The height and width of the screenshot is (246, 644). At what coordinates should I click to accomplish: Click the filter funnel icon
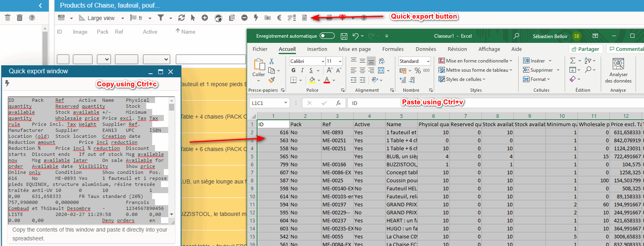point(161,18)
